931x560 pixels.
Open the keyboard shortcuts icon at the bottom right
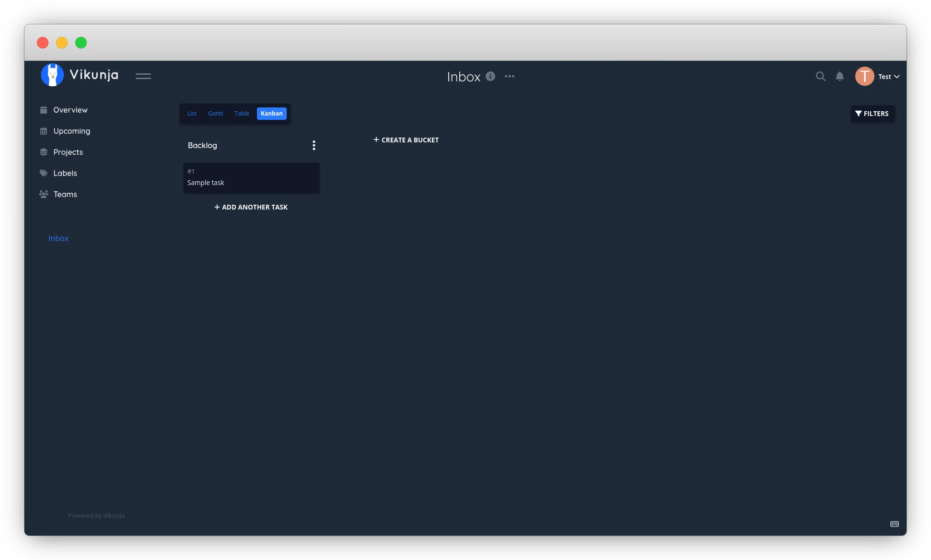pos(894,524)
